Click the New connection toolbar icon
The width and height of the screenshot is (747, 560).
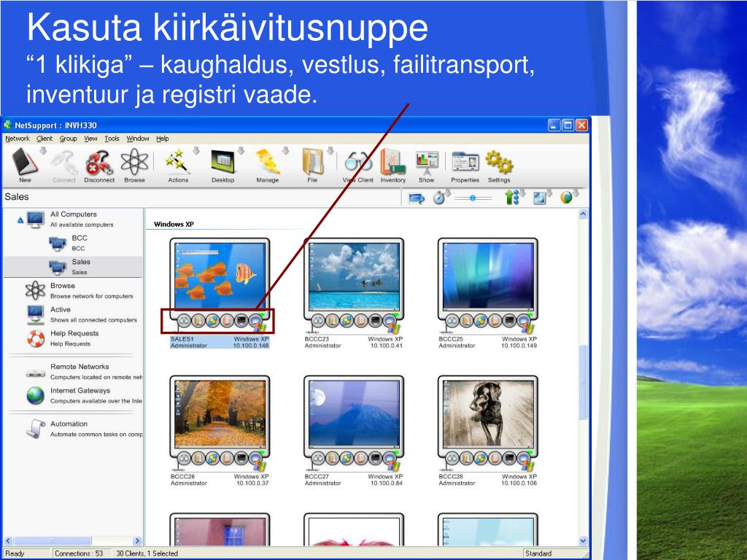25,162
